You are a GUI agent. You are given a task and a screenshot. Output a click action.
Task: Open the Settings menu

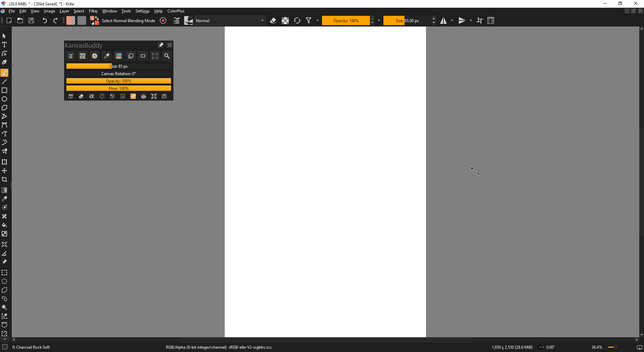pos(142,11)
